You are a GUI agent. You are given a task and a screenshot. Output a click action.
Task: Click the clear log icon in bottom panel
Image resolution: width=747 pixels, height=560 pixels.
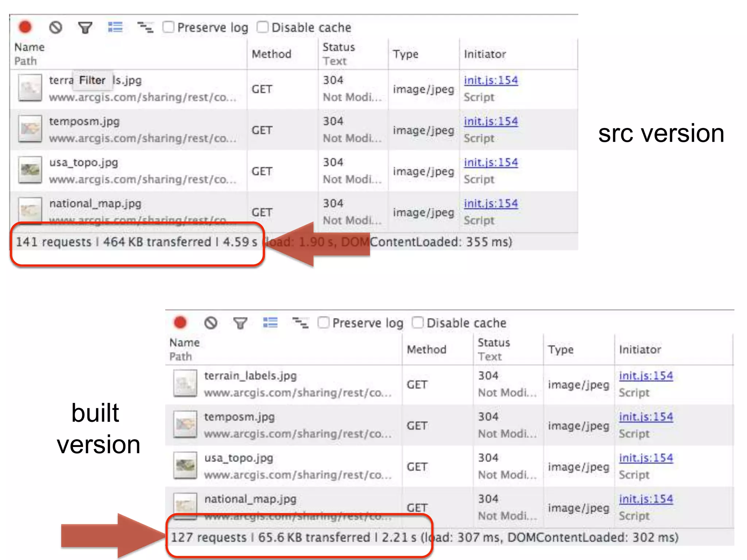[x=211, y=323]
